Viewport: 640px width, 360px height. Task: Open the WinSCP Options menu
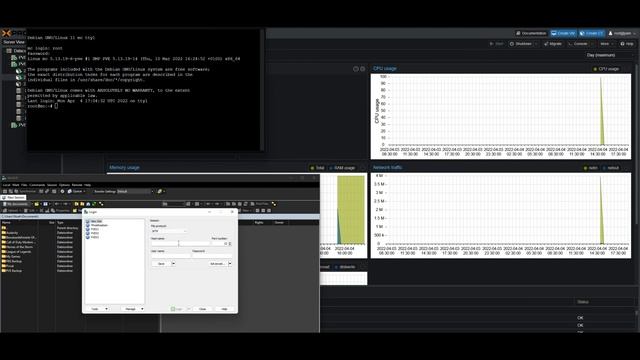[x=64, y=185]
